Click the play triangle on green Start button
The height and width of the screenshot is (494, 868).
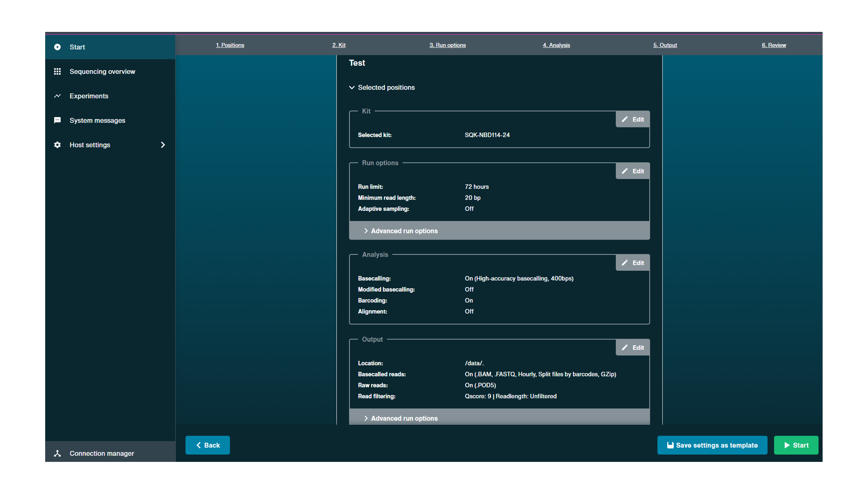[x=787, y=445]
